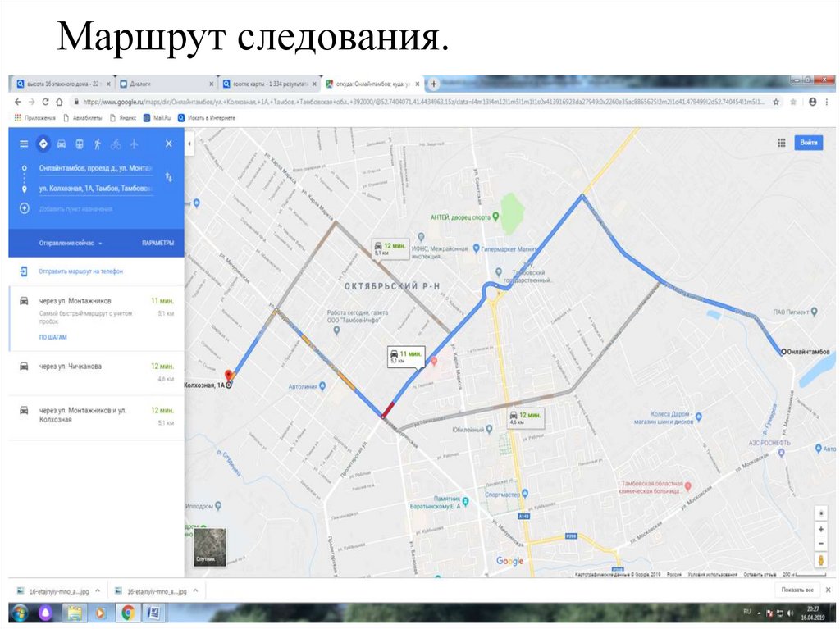Close the directions panel with X
The height and width of the screenshot is (629, 840).
tap(169, 144)
